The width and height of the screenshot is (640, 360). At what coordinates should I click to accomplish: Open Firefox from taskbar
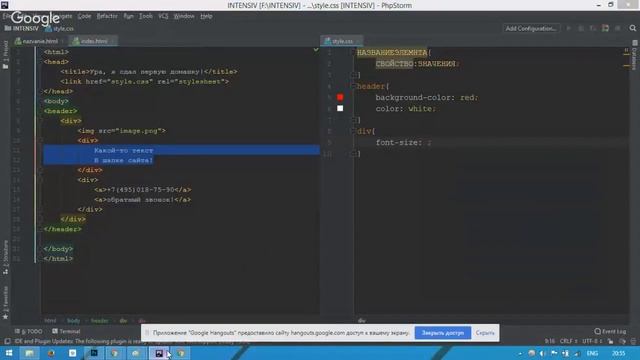tap(51, 353)
